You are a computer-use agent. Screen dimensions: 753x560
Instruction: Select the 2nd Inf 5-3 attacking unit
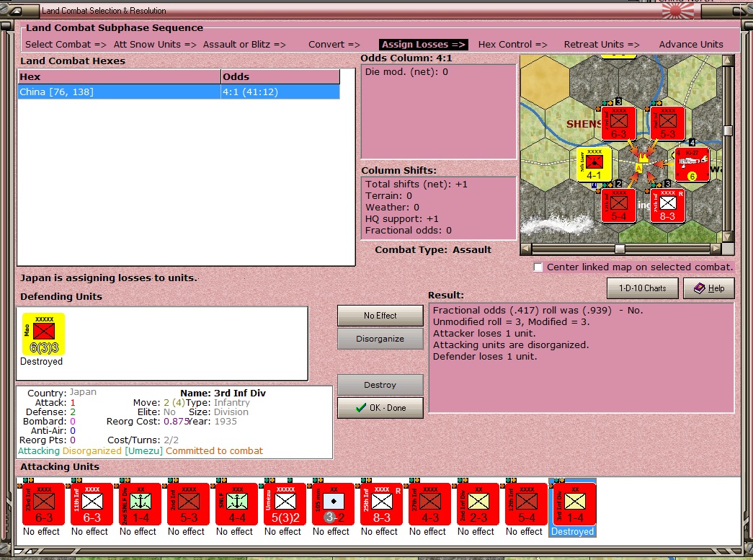(x=188, y=505)
